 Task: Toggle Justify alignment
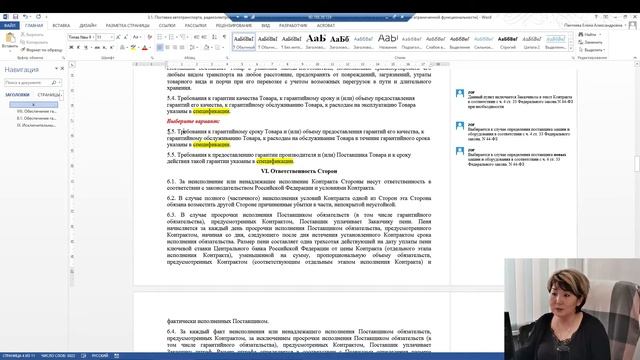(x=182, y=48)
